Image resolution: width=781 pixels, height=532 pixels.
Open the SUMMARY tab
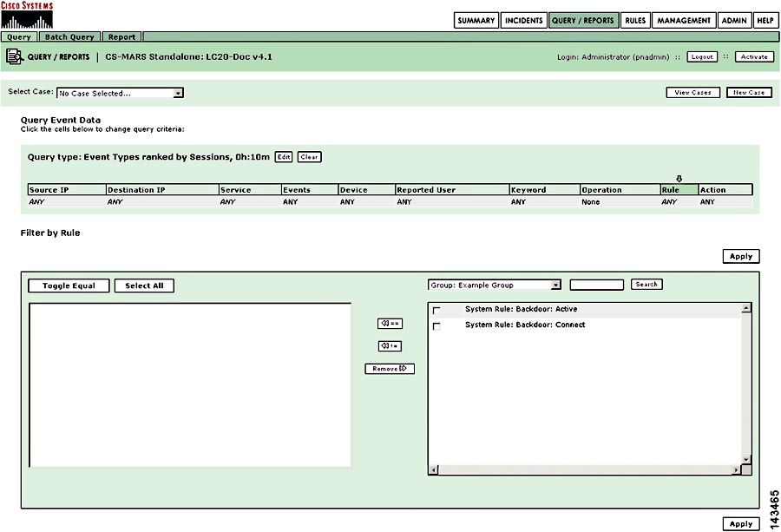pos(476,21)
